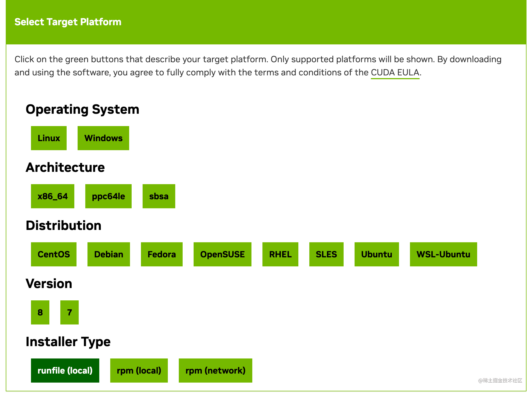Choose SLES as distribution
The width and height of the screenshot is (532, 393).
(x=326, y=254)
